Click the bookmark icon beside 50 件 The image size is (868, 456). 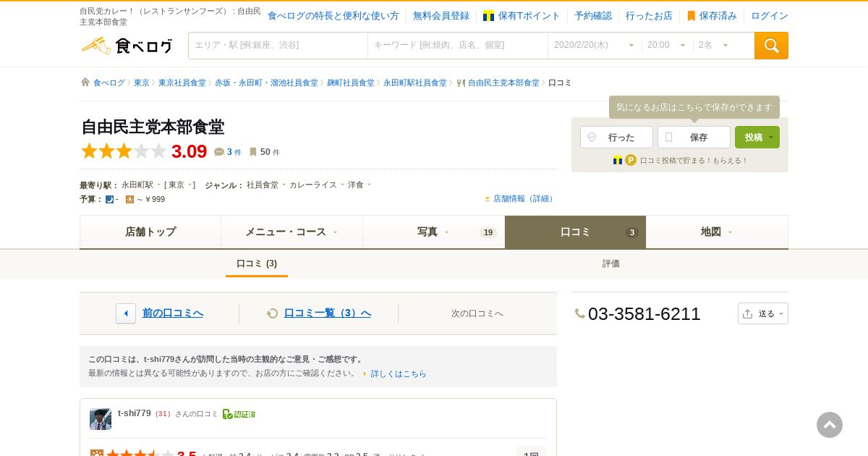[253, 152]
